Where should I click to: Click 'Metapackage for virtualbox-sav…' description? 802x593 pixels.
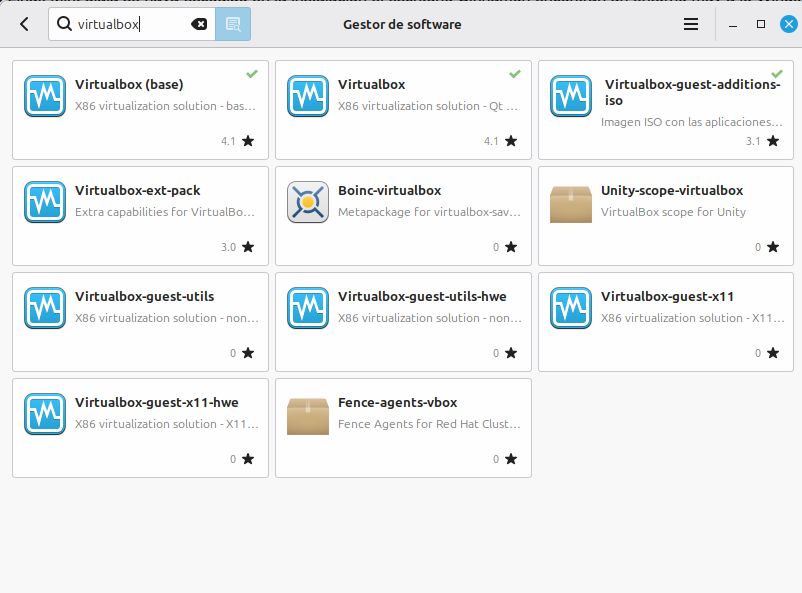click(429, 212)
